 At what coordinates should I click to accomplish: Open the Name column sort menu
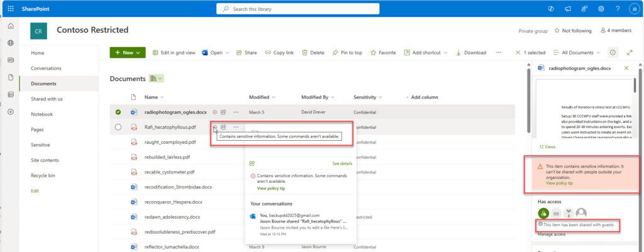point(154,97)
